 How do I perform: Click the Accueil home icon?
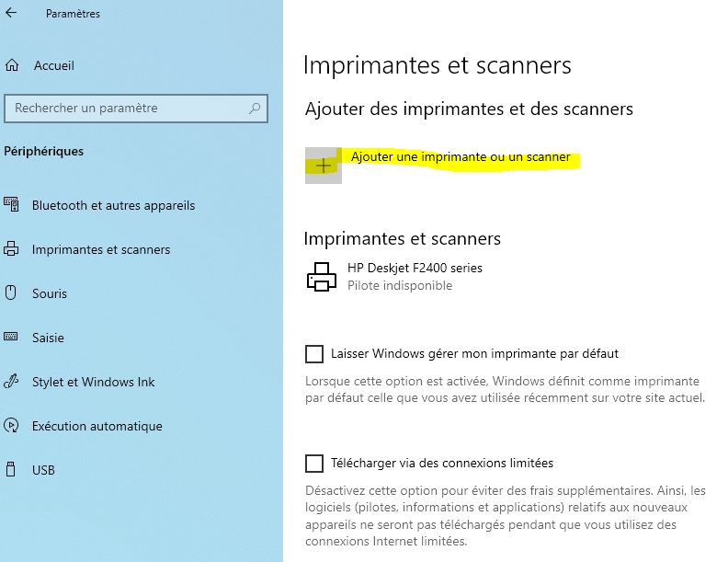(x=12, y=65)
